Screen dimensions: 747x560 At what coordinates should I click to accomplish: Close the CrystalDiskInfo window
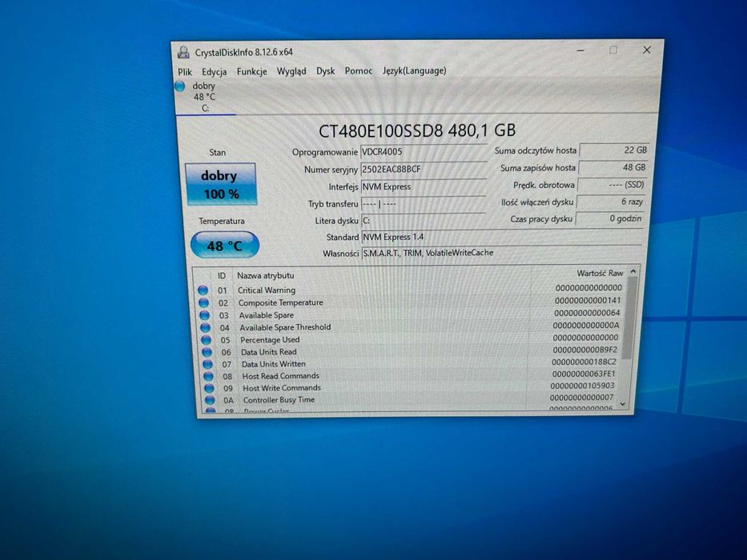click(x=646, y=50)
